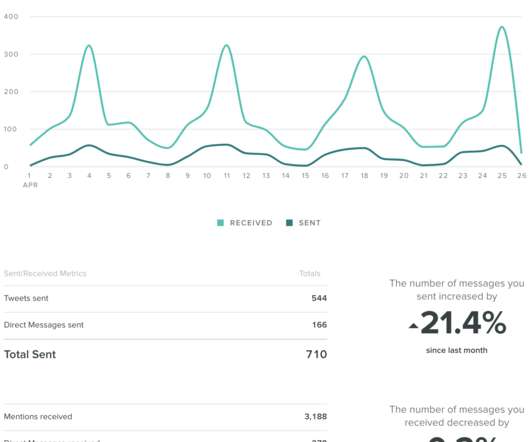The height and width of the screenshot is (442, 530).
Task: Click the 300 y-axis label
Action: pos(11,54)
